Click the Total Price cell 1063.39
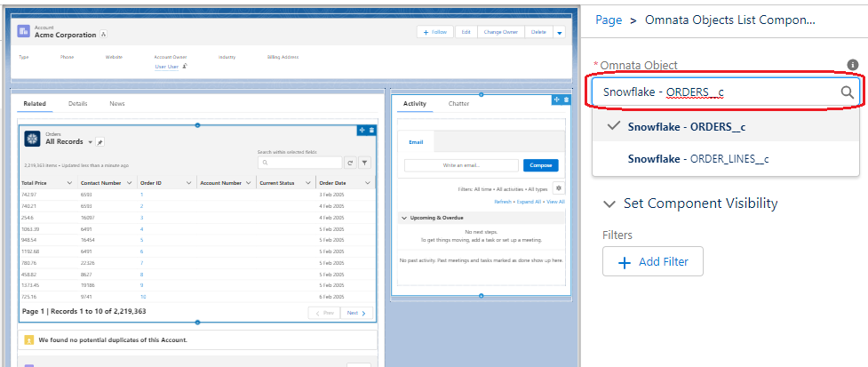Image resolution: width=868 pixels, height=367 pixels. pos(30,228)
